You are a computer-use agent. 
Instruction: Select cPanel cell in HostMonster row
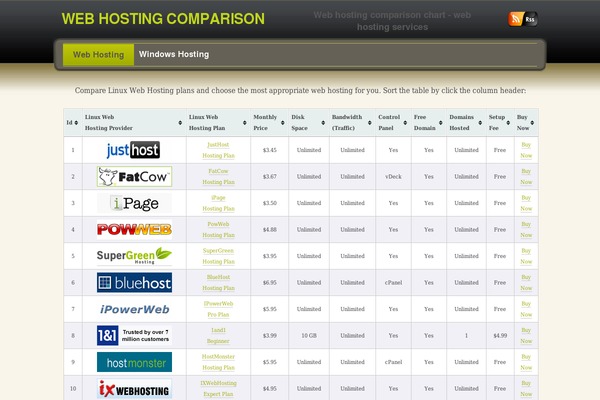click(393, 362)
